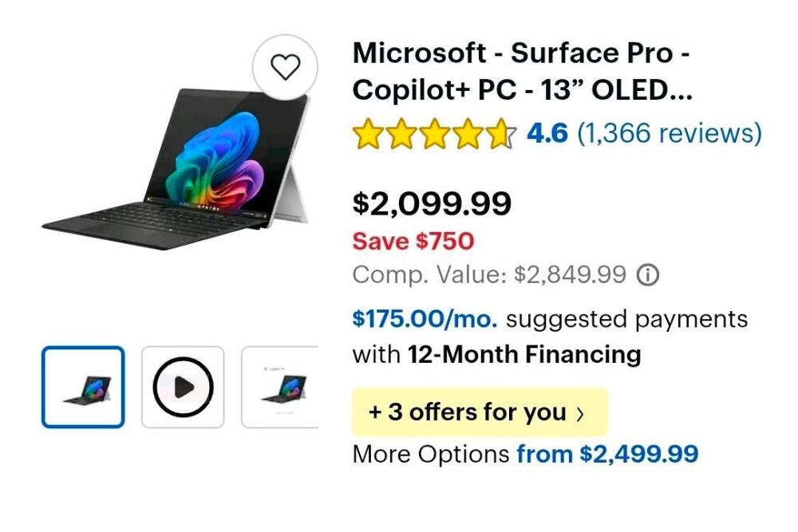Click the $2,099.99 price
The width and height of the screenshot is (798, 532).
coord(432,203)
